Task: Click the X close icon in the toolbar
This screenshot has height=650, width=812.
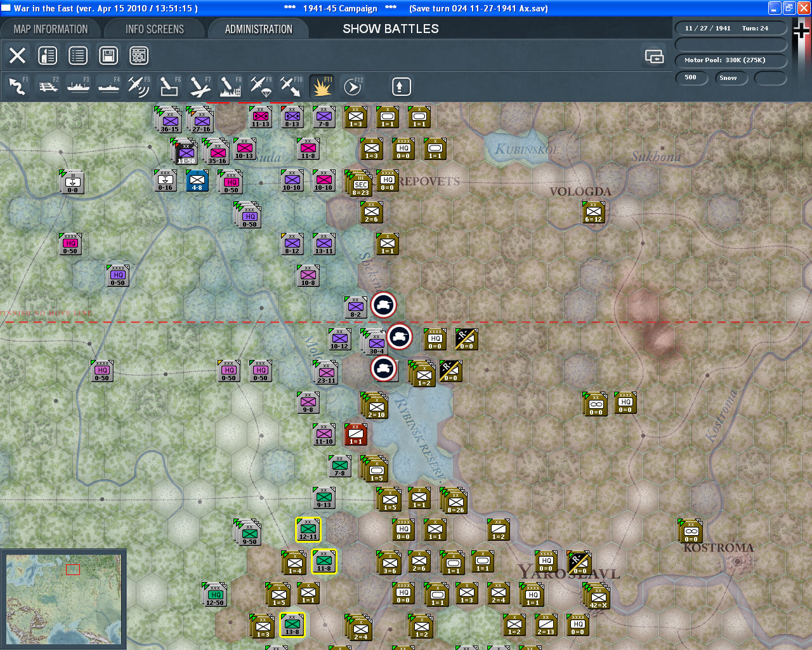Action: [x=18, y=56]
